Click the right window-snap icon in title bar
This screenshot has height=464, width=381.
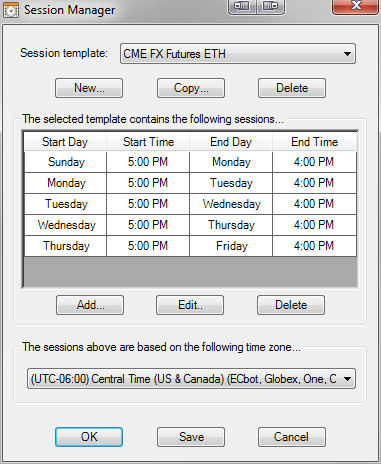click(x=270, y=6)
